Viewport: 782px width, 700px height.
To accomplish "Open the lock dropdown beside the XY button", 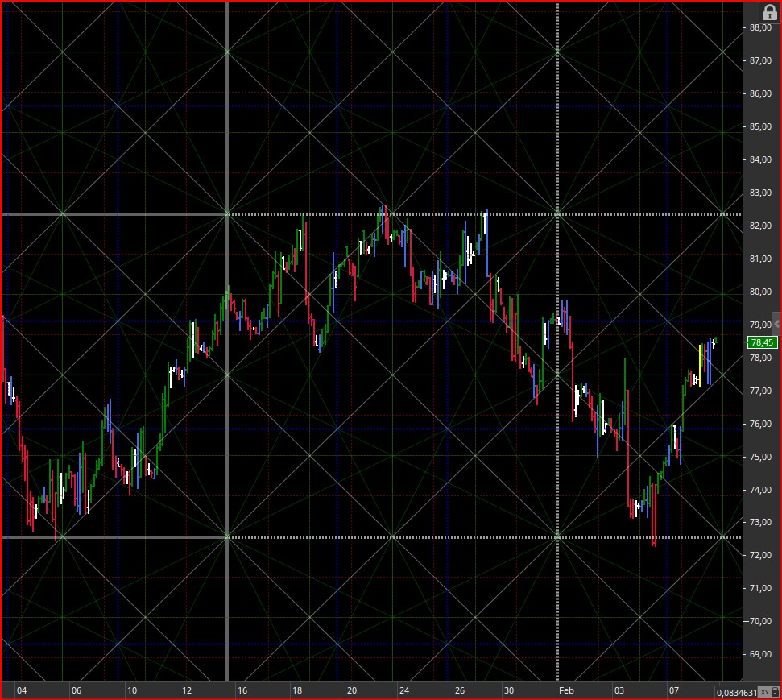I will click(775, 692).
